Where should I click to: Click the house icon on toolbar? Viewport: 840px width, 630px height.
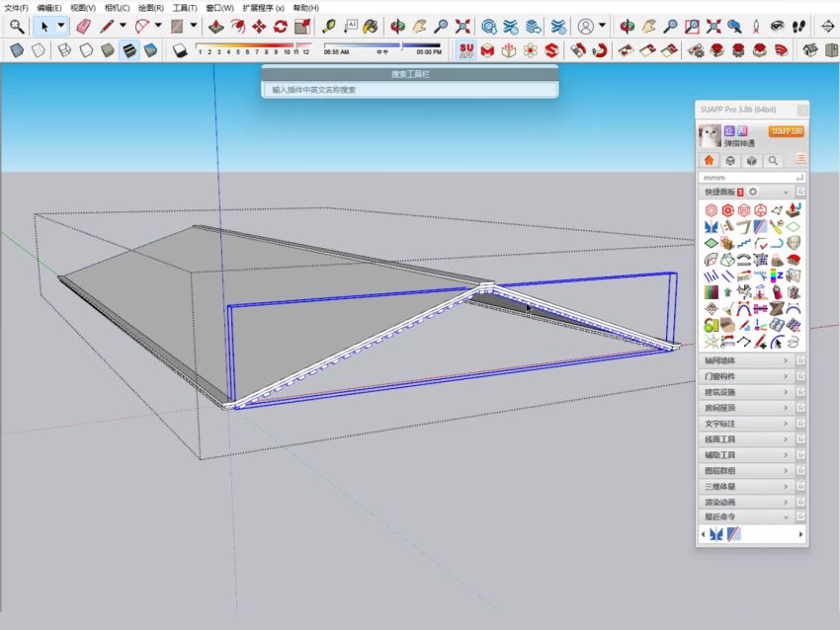809,50
